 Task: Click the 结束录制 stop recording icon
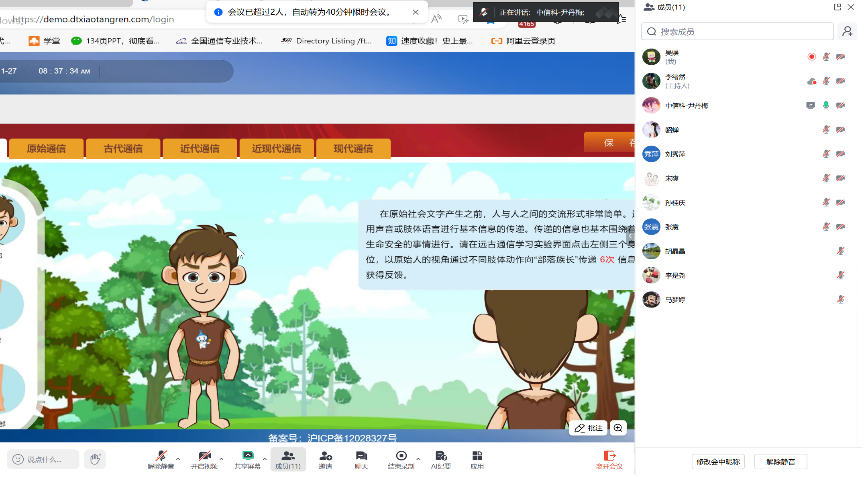(401, 456)
